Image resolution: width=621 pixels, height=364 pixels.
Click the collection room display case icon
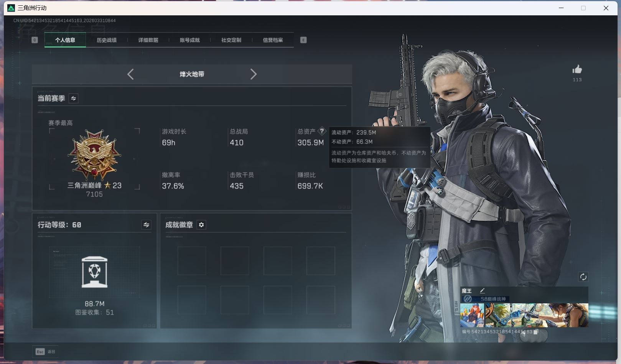click(94, 272)
